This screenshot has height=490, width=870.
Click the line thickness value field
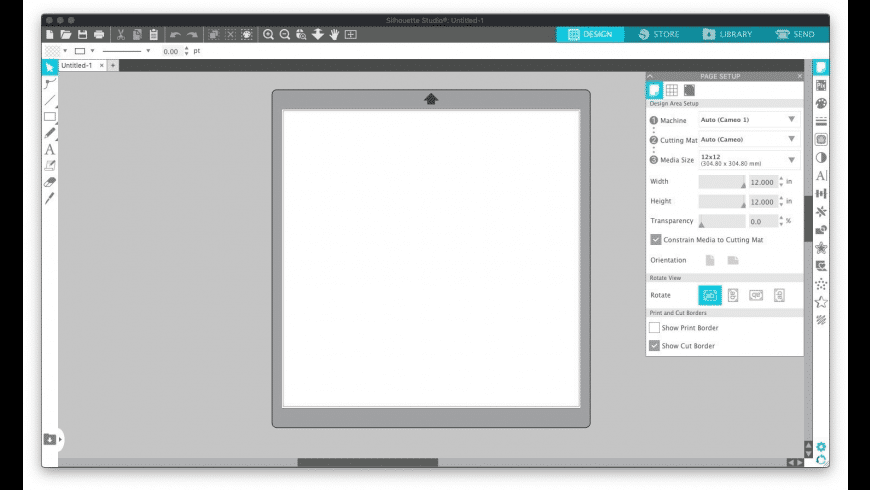click(x=171, y=51)
